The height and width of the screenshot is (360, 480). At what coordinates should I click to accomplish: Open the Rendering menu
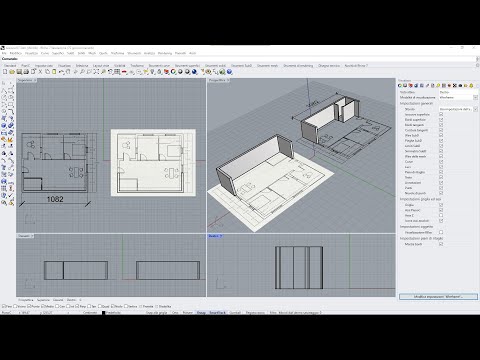point(165,53)
